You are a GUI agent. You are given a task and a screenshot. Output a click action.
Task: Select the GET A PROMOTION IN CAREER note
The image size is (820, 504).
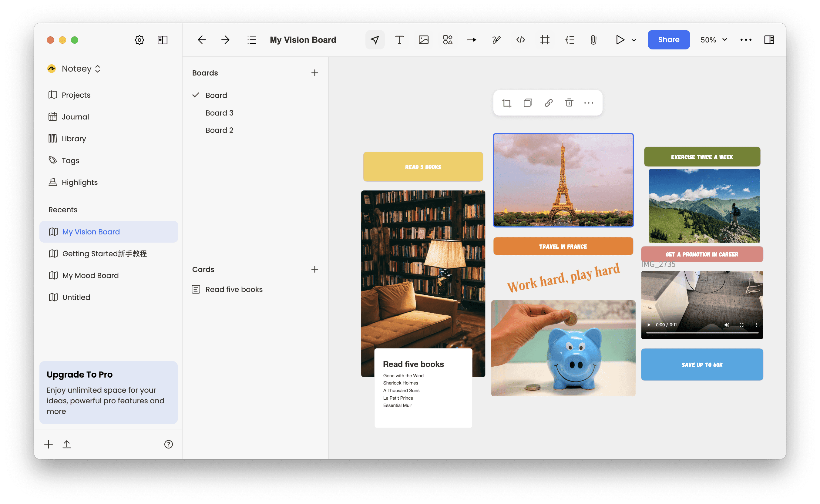pos(702,254)
